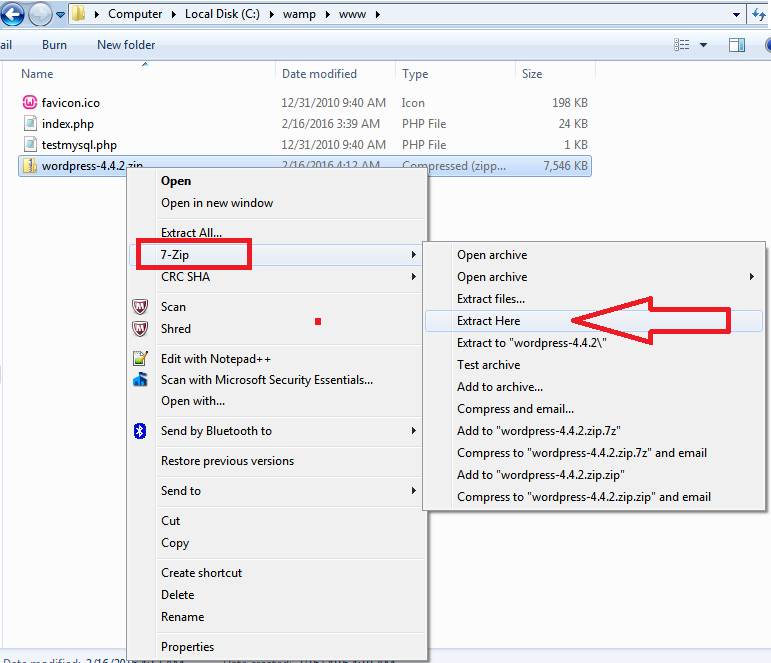Image resolution: width=771 pixels, height=663 pixels.
Task: Click the Forward navigation arrow button
Action: pos(40,14)
